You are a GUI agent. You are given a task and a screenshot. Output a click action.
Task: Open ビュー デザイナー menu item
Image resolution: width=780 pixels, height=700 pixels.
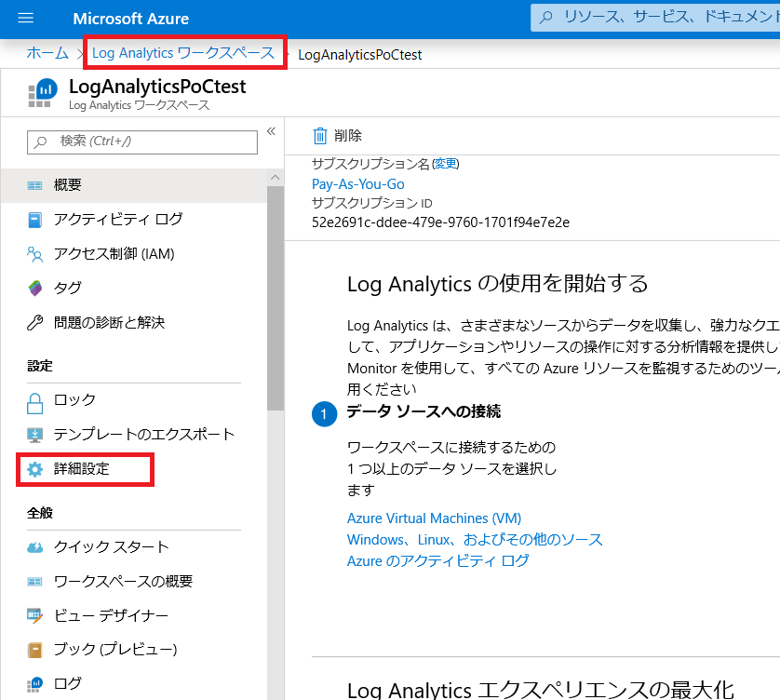[134, 615]
